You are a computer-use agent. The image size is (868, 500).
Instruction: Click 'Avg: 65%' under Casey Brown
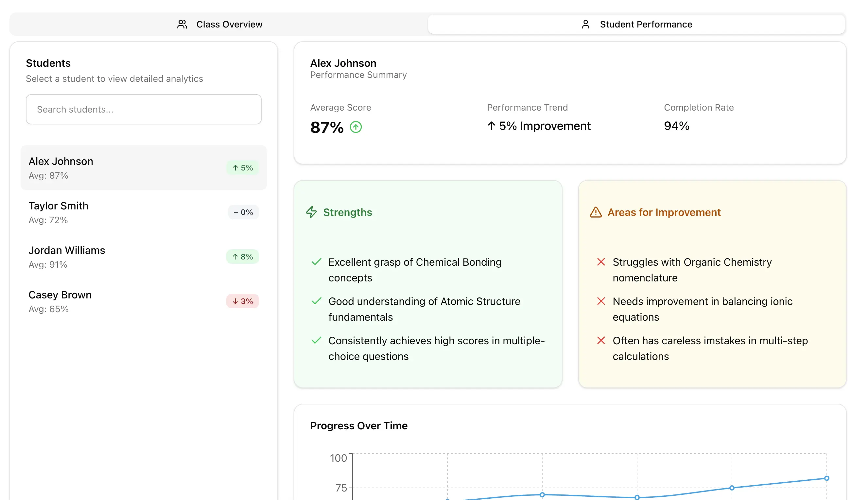pos(48,309)
